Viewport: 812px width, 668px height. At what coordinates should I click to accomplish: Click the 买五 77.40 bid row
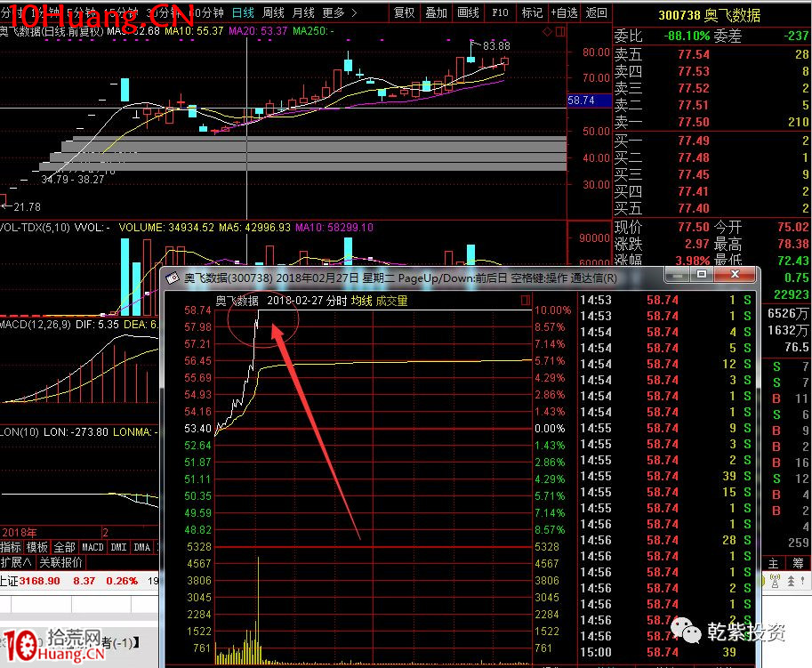click(x=712, y=208)
